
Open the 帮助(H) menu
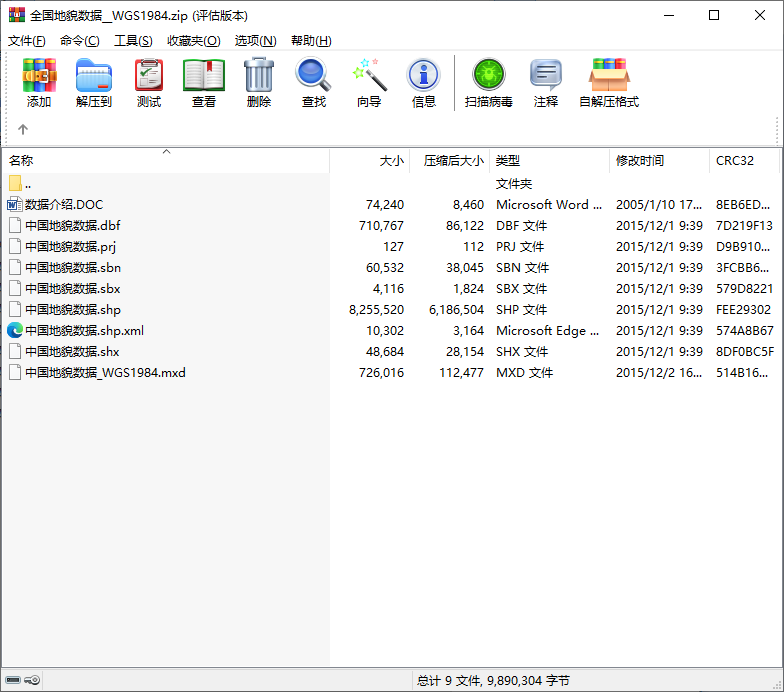click(x=311, y=40)
